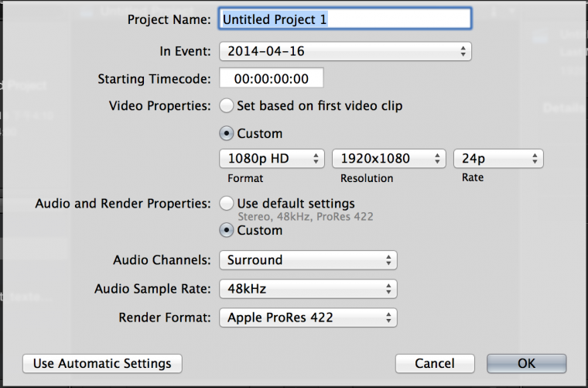
Task: Select Custom under Video Properties
Action: (x=227, y=133)
